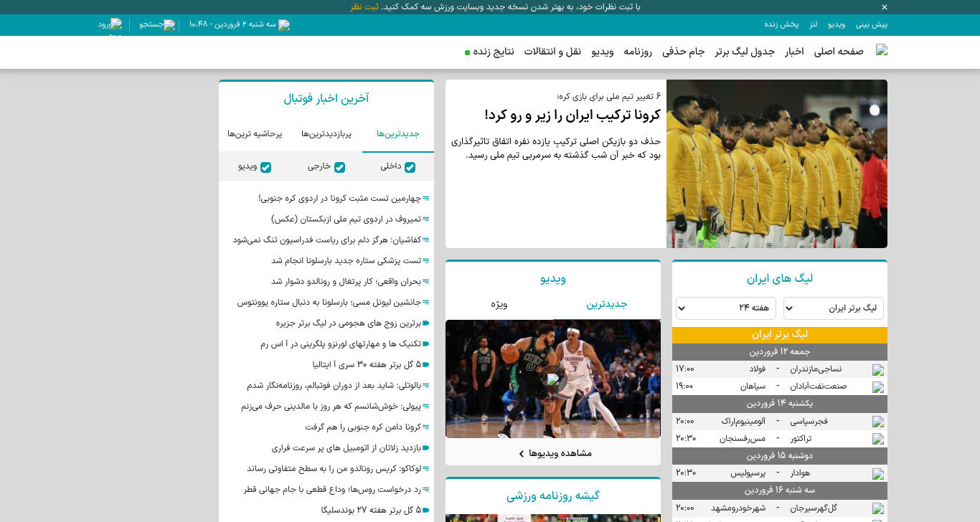Toggle the داخلی news filter checkbox
980x522 pixels.
tap(410, 167)
